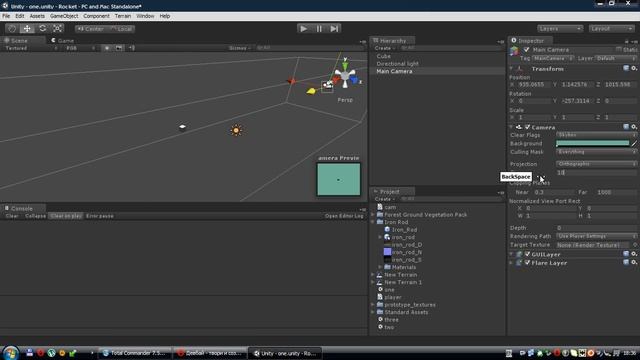
Task: Open the Tag MainCamera dropdown
Action: pos(552,58)
